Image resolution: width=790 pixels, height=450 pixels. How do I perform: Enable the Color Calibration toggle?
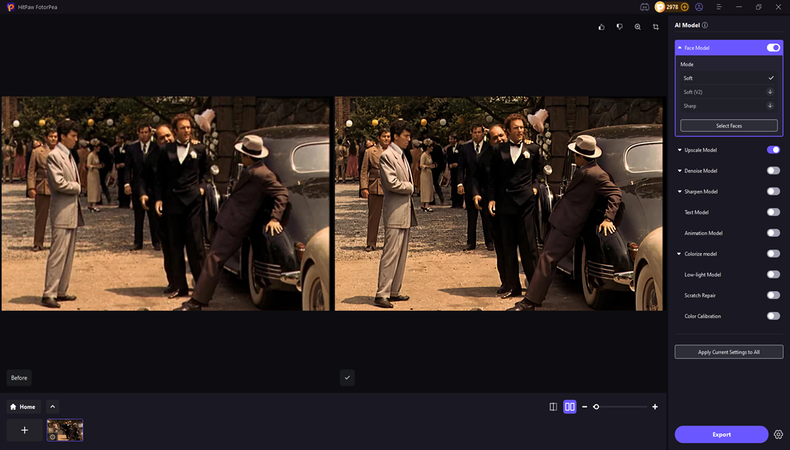click(x=773, y=316)
